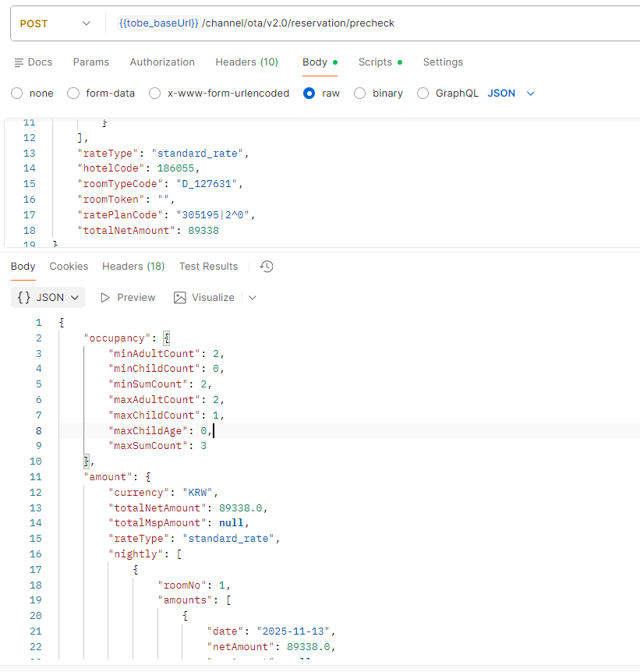Open the Visualize response view
The height and width of the screenshot is (672, 640).
tap(204, 298)
